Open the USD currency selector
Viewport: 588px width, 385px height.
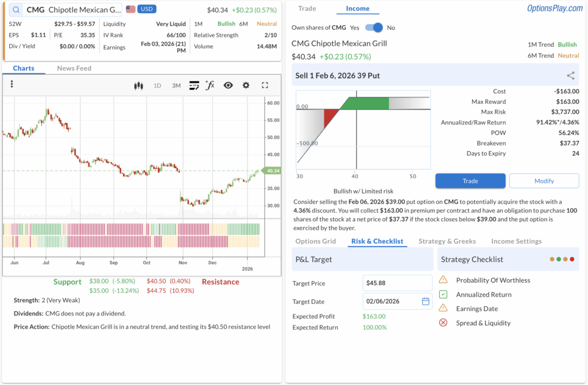click(x=146, y=10)
